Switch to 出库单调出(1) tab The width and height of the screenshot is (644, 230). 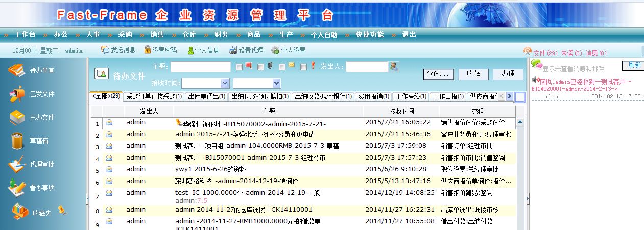(x=206, y=96)
